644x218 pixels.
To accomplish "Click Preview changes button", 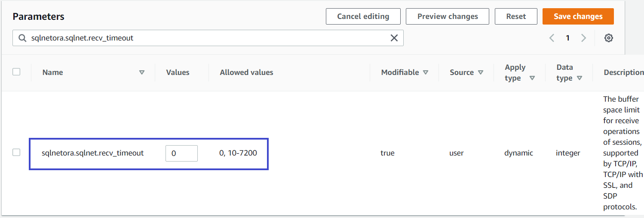I will (x=448, y=16).
